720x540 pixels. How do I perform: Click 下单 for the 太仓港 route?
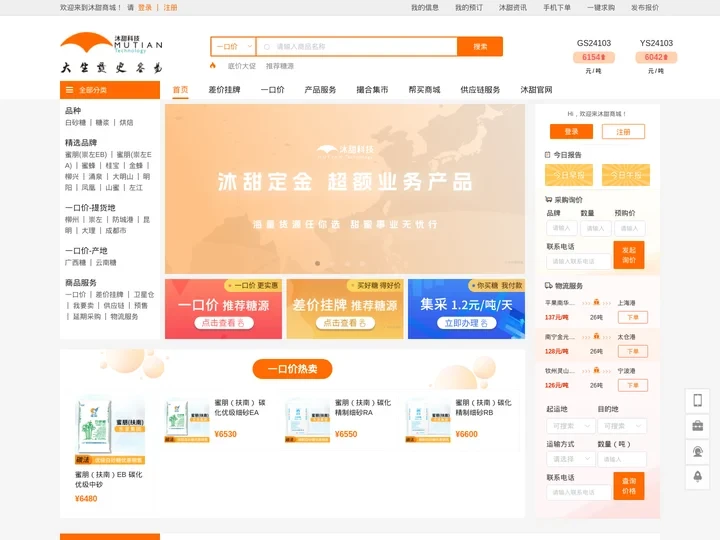(x=633, y=351)
